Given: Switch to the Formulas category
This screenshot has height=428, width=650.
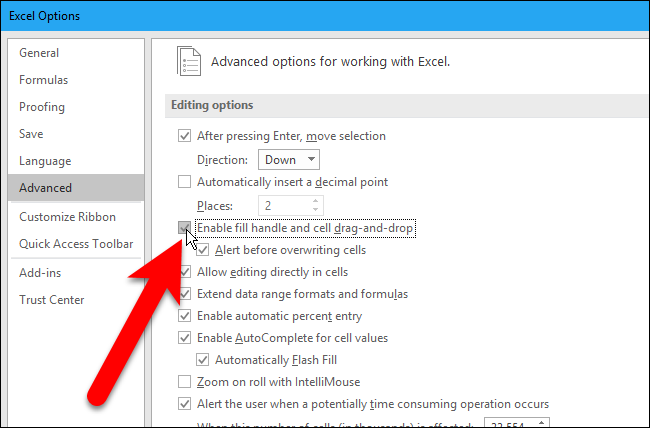Looking at the screenshot, I should pyautogui.click(x=43, y=80).
